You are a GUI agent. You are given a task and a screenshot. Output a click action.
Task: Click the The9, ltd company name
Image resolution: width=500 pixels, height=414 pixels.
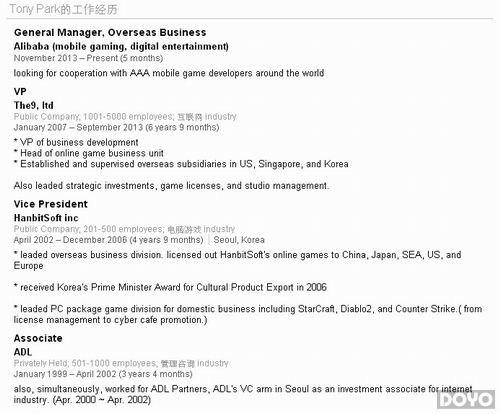coord(34,105)
